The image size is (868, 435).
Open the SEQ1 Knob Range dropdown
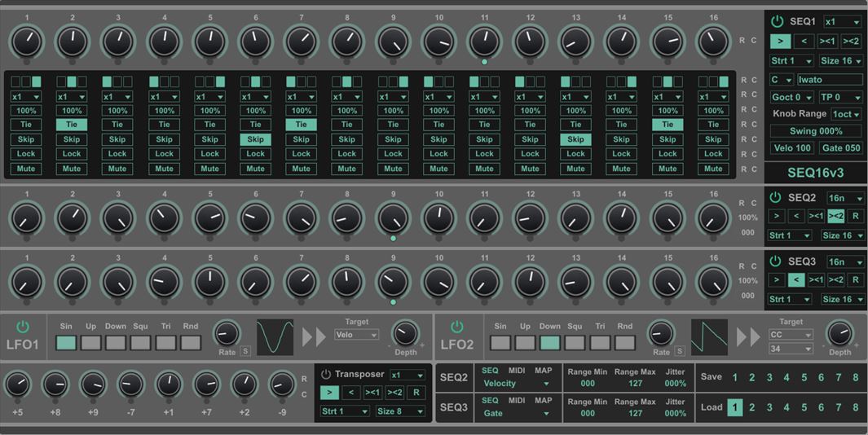tap(845, 114)
